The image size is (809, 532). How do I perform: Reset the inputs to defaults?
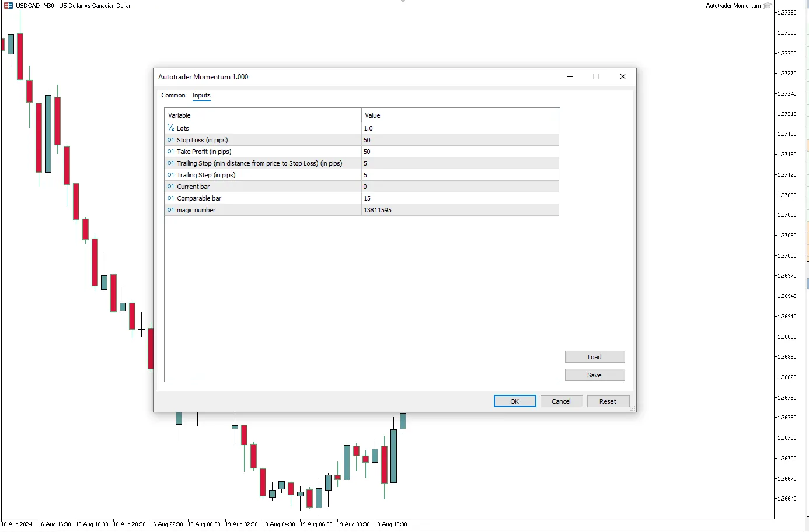(608, 401)
